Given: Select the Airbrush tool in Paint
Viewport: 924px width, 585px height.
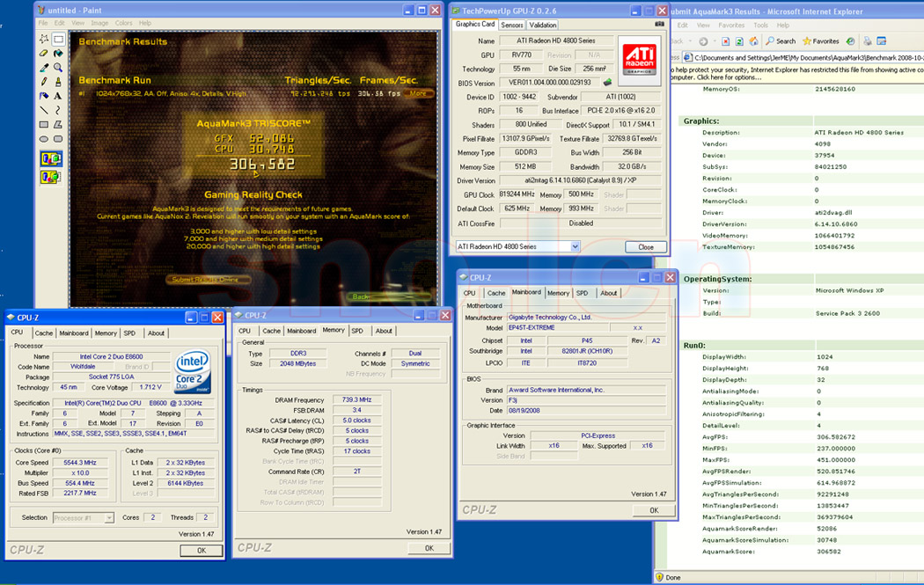Looking at the screenshot, I should pyautogui.click(x=44, y=95).
